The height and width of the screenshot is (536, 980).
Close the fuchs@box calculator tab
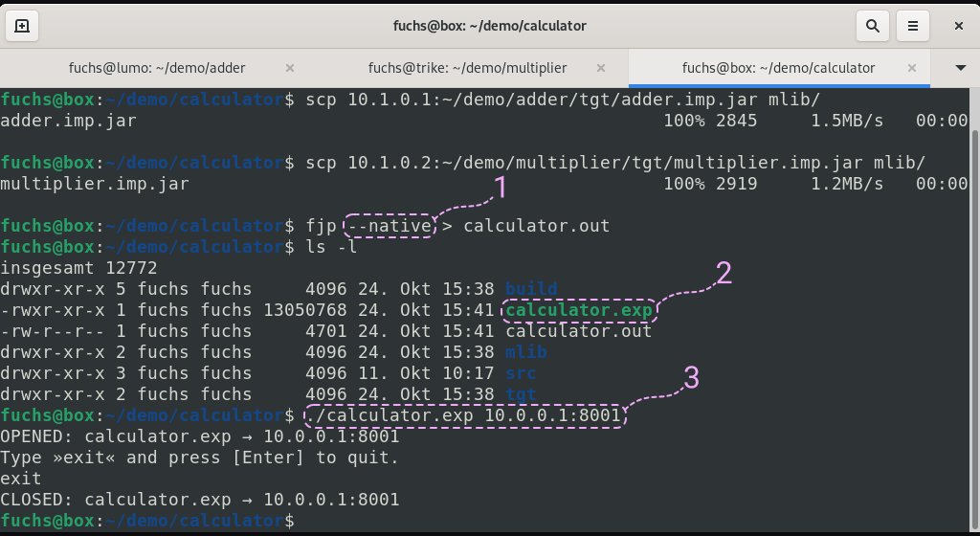click(x=912, y=67)
